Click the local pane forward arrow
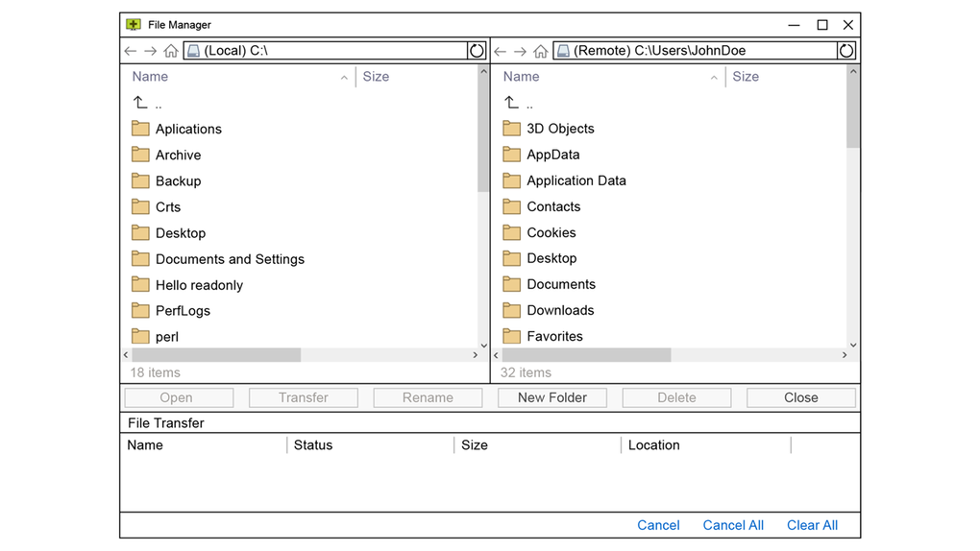 (150, 51)
